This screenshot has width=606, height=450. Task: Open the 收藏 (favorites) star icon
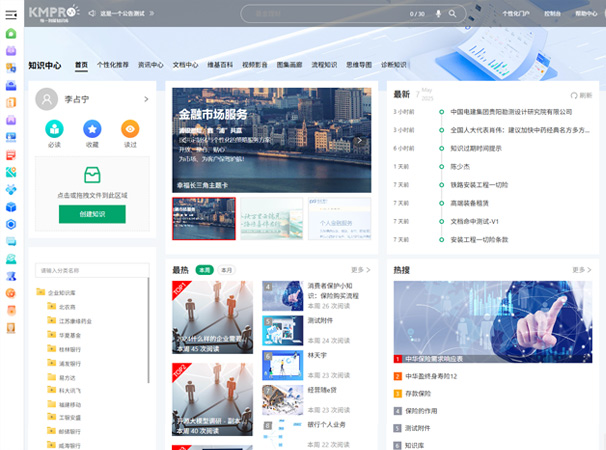[92, 128]
